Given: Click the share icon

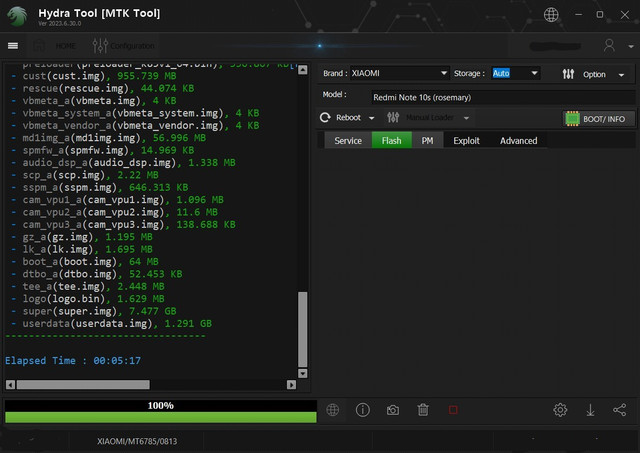Looking at the screenshot, I should [x=620, y=410].
